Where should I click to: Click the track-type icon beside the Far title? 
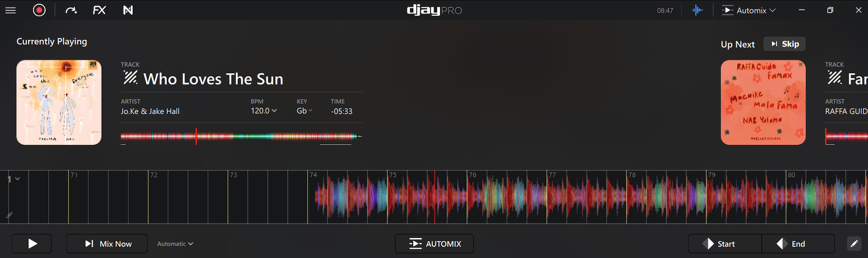(834, 78)
